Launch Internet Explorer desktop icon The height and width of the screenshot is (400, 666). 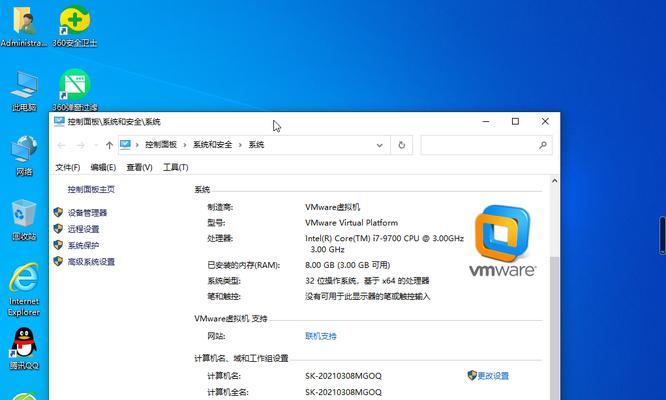point(24,290)
